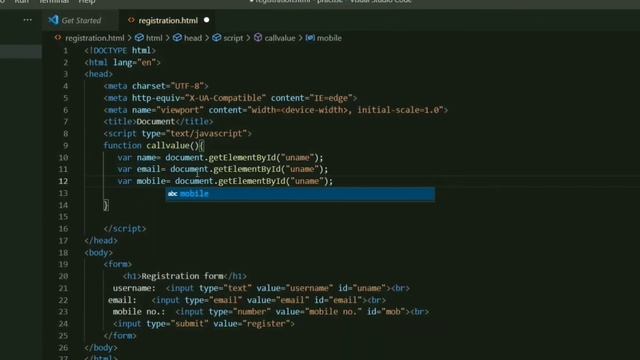Click the html symbol icon in breadcrumb

pyautogui.click(x=139, y=38)
